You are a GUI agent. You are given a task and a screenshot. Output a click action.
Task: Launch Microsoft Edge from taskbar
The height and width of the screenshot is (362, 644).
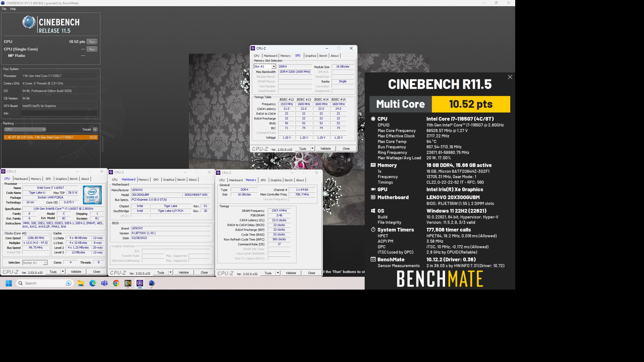pos(93,283)
